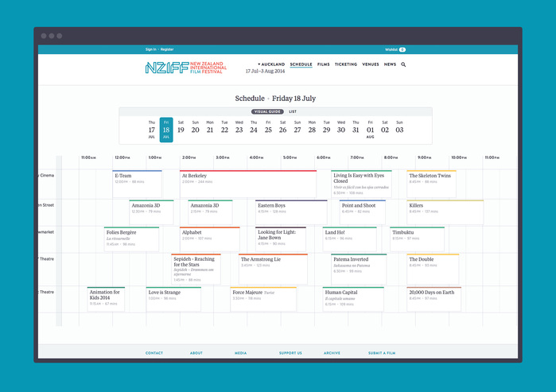The width and height of the screenshot is (556, 392).
Task: Click the Archive footer link
Action: [x=332, y=353]
